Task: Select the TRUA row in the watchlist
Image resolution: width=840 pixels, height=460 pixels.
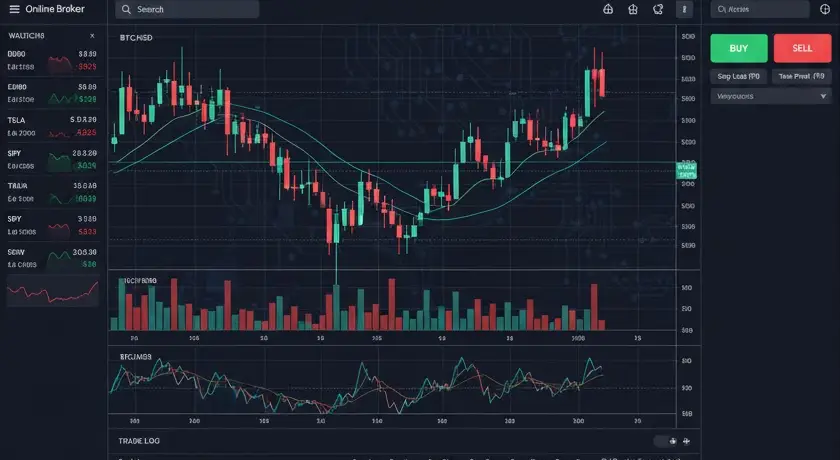Action: click(52, 192)
